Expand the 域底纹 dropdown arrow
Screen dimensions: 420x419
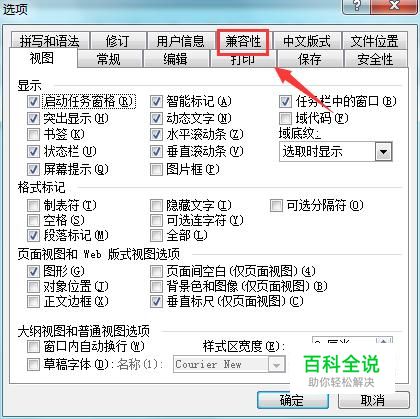coord(383,152)
